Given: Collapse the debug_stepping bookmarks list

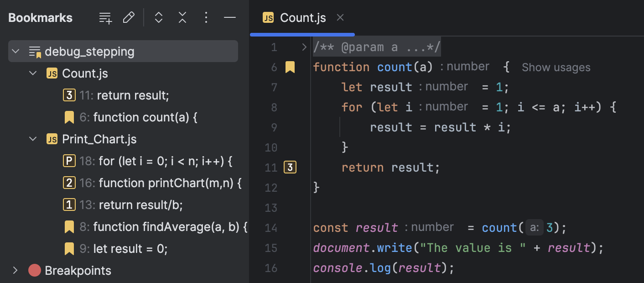Looking at the screenshot, I should coord(16,51).
